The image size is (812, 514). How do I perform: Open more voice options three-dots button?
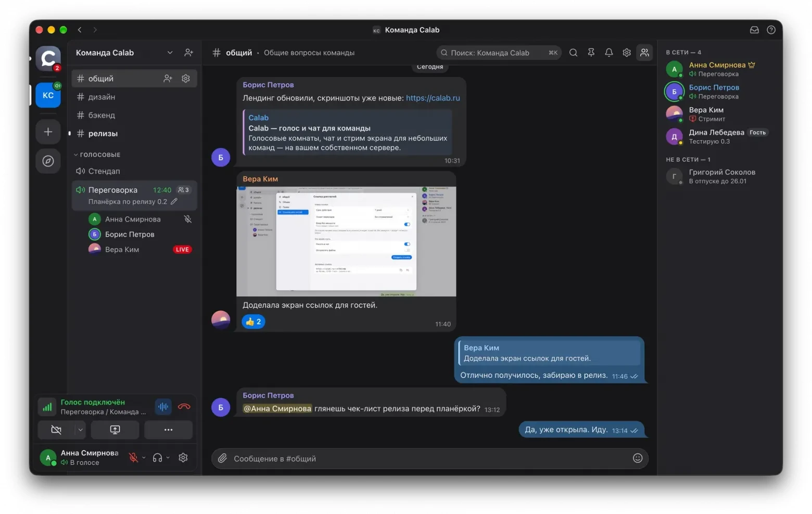(x=168, y=430)
